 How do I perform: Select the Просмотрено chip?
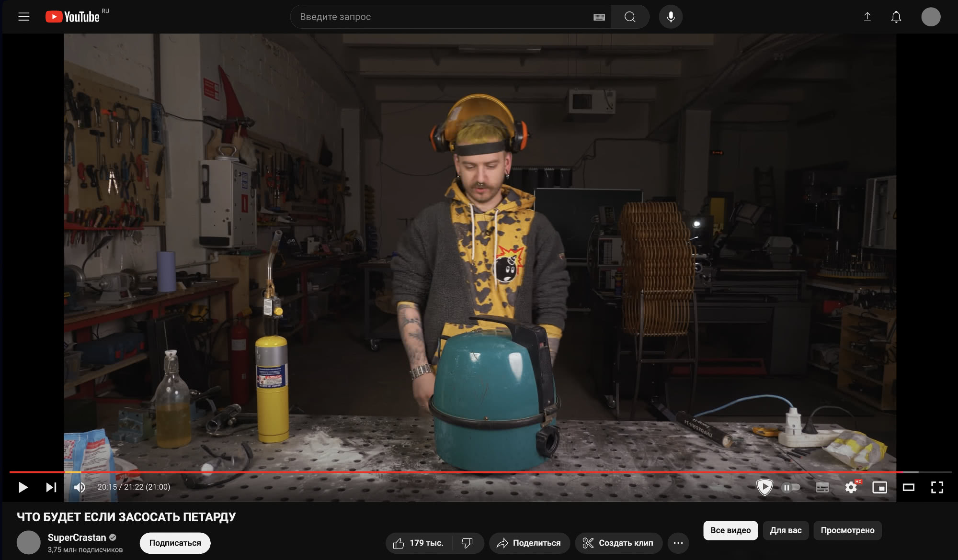(847, 530)
